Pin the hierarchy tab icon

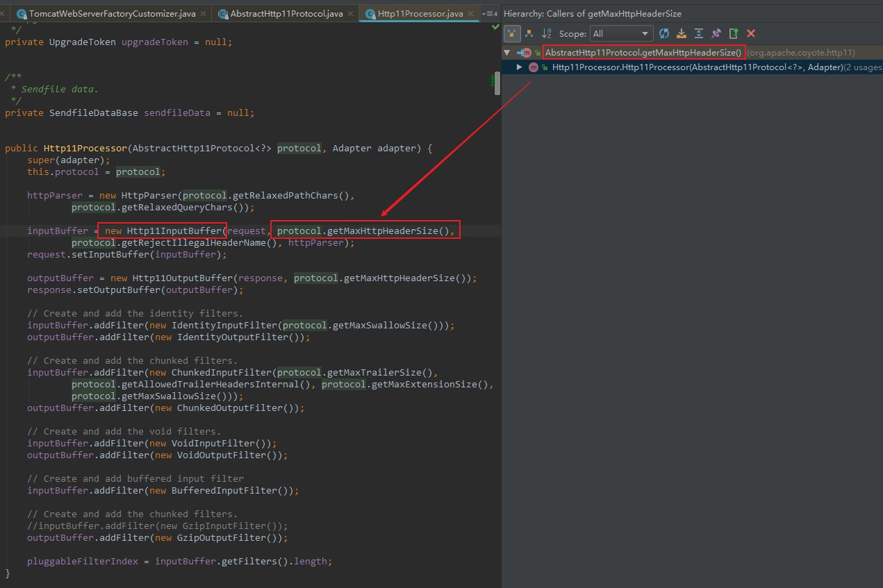(x=716, y=33)
